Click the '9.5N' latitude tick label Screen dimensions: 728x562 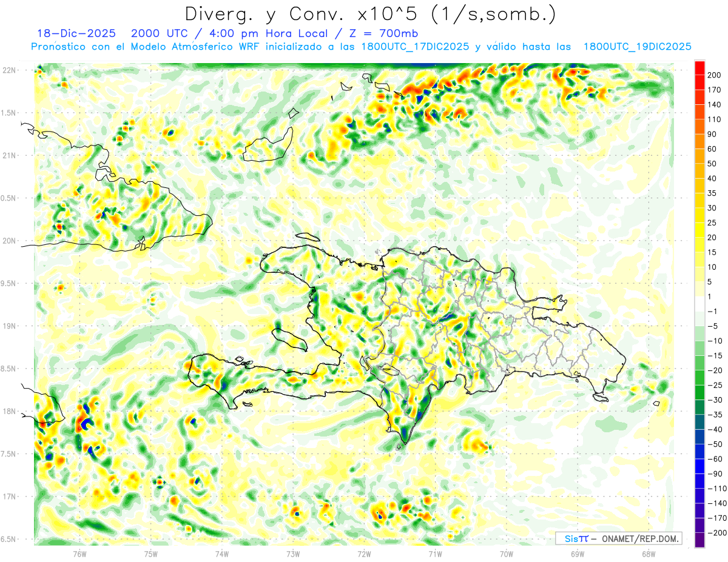tap(8, 283)
